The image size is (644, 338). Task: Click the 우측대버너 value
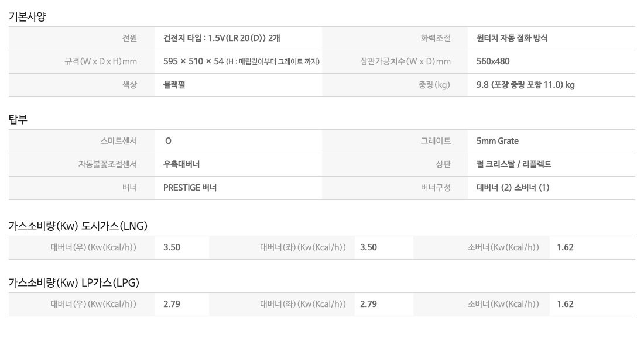tap(181, 164)
